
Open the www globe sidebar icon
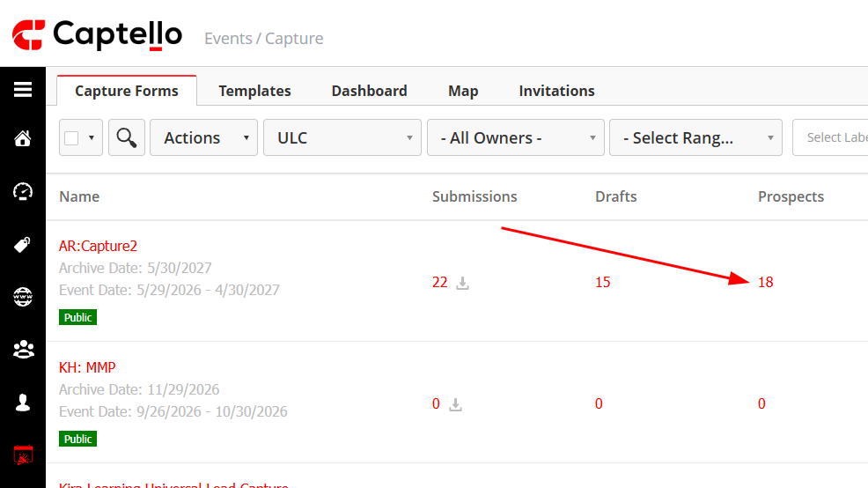pos(23,297)
